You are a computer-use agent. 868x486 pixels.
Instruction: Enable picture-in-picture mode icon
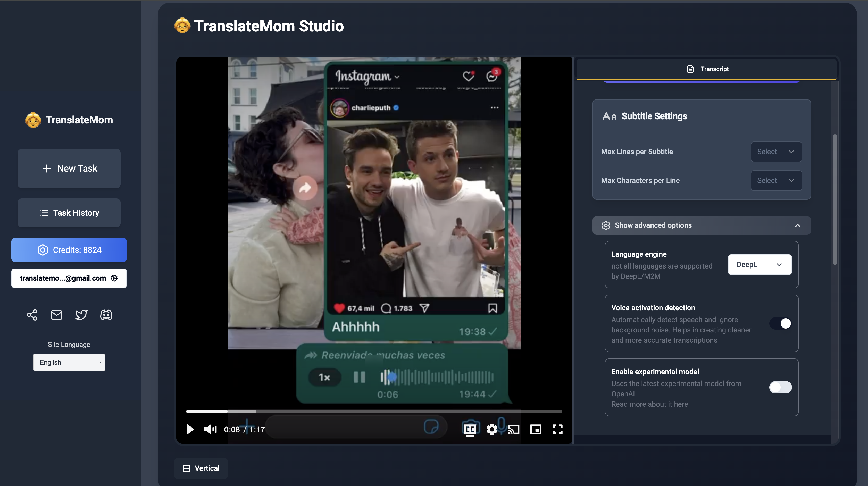pyautogui.click(x=536, y=429)
